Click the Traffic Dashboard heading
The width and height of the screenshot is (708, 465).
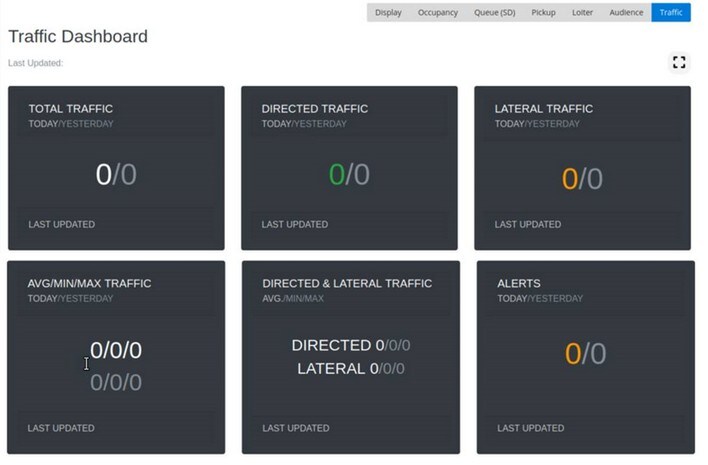click(78, 37)
